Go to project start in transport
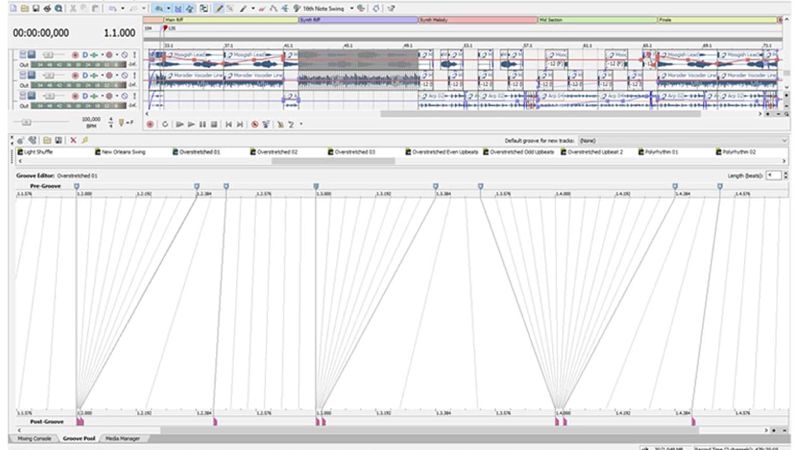 click(229, 124)
